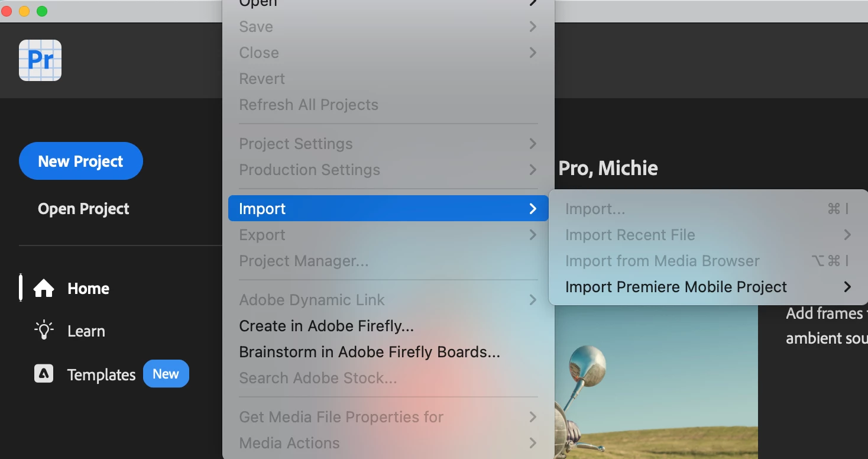Expand chevron beside Project Settings
The width and height of the screenshot is (868, 459).
(533, 144)
